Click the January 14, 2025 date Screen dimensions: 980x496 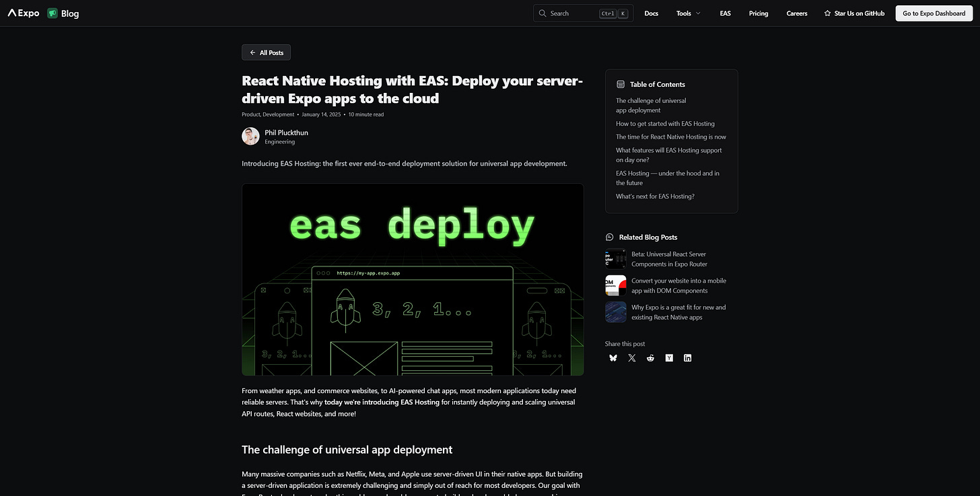(x=321, y=114)
